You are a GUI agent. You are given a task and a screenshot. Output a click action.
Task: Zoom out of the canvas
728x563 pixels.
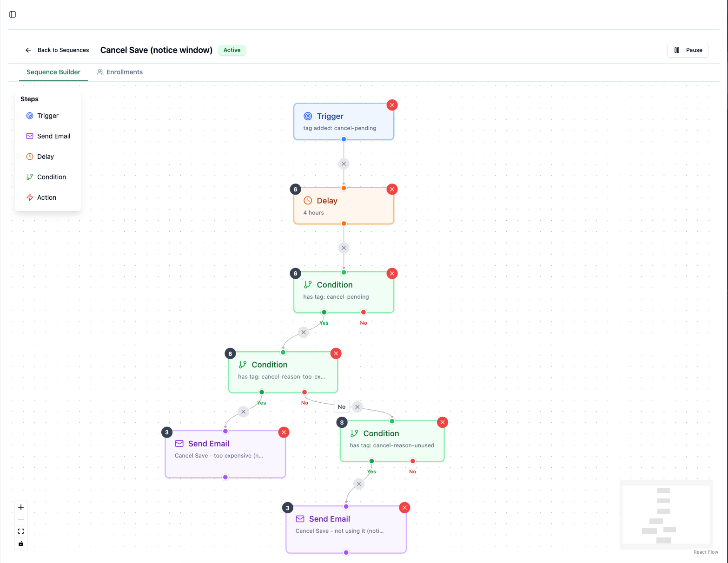[x=21, y=519]
